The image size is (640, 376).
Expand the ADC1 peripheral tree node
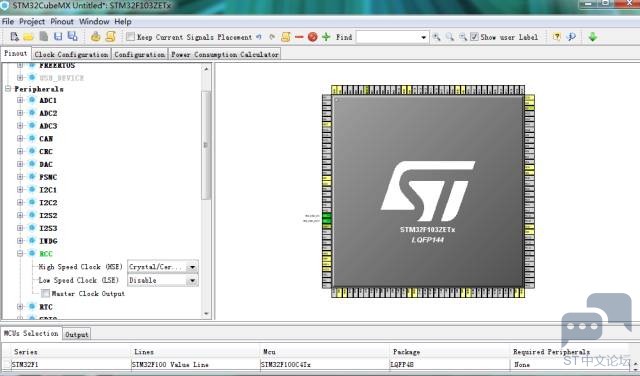coord(20,100)
